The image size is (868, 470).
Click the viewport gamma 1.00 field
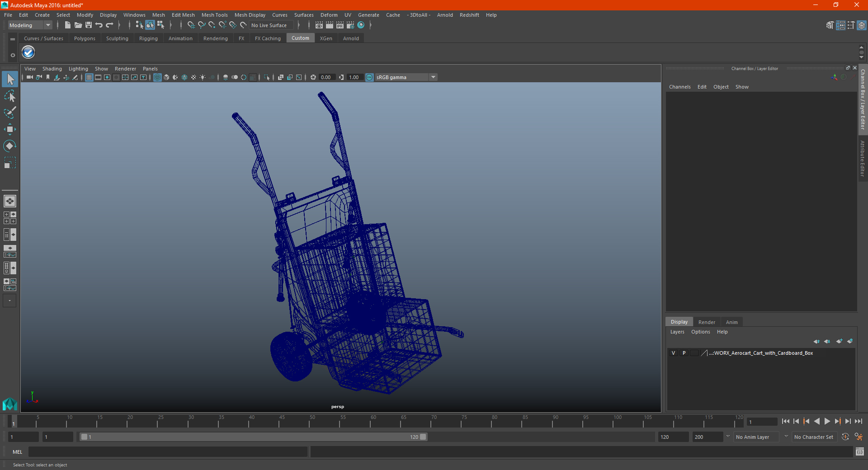pos(355,77)
